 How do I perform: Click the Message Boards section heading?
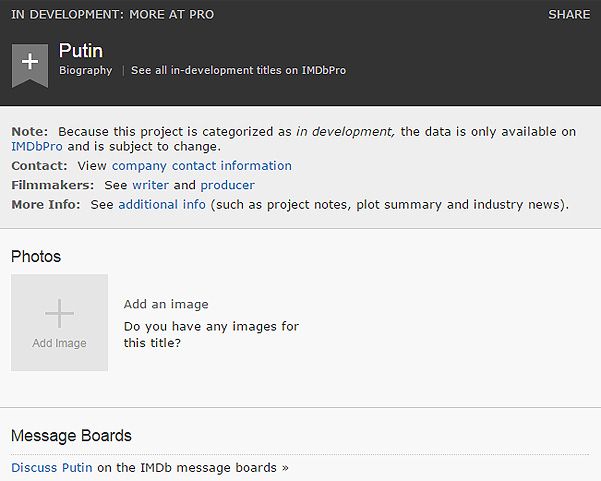(x=71, y=436)
